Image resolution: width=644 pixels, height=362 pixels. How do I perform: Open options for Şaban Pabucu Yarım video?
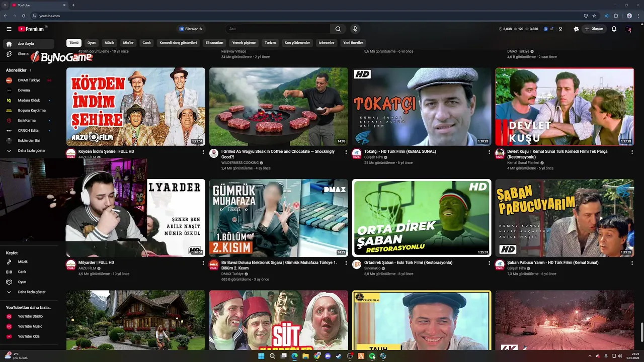632,263
